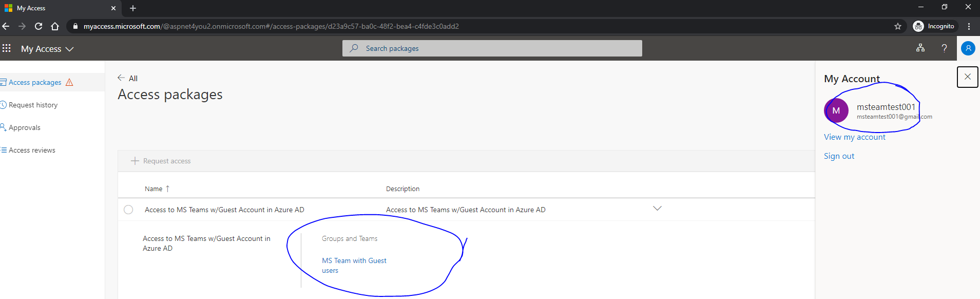Click Groups and Teams label
This screenshot has height=299, width=980.
click(x=350, y=239)
